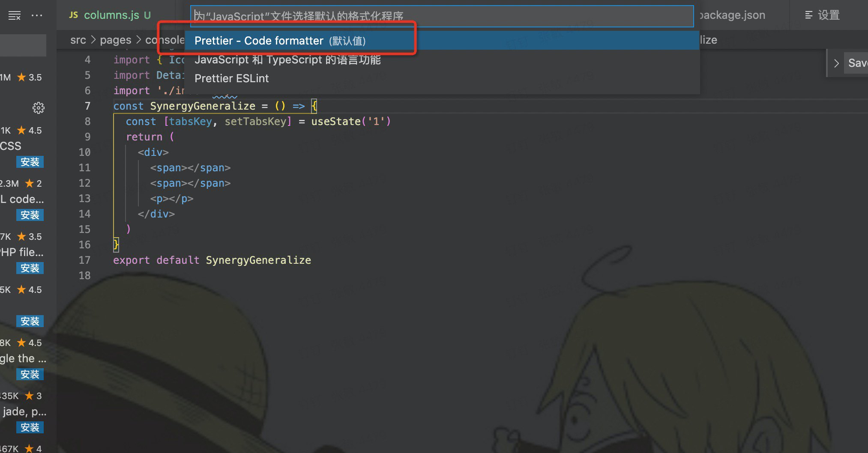Click the src breadcrumb segment
The width and height of the screenshot is (868, 453).
pyautogui.click(x=78, y=40)
